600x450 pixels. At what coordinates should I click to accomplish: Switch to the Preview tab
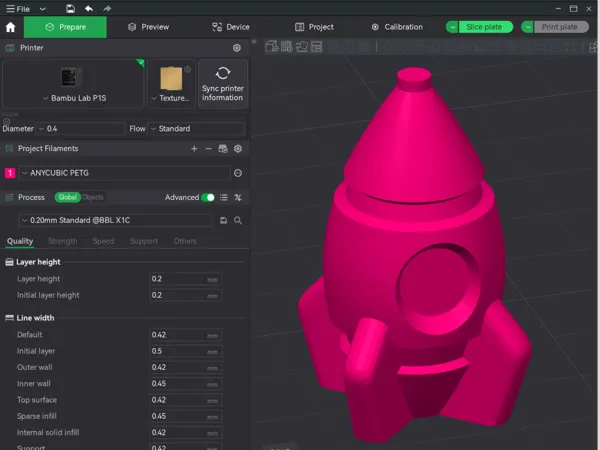click(148, 27)
